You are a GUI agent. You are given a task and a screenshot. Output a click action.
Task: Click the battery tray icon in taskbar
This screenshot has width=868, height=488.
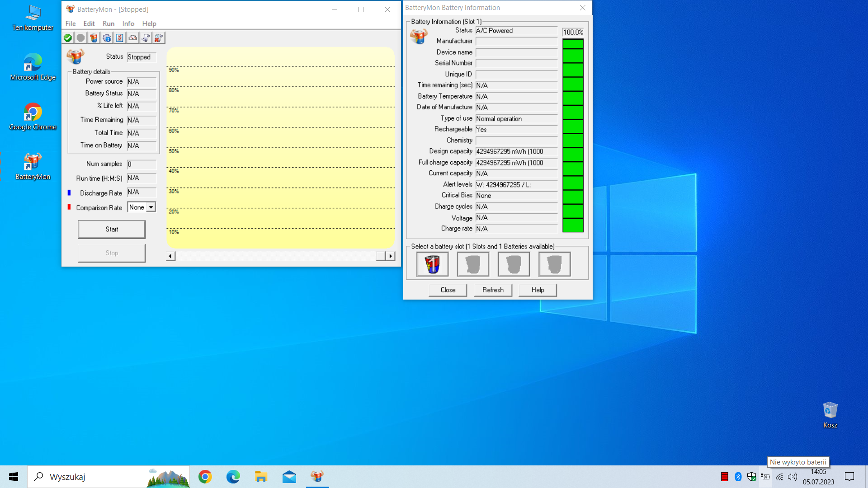tap(765, 477)
